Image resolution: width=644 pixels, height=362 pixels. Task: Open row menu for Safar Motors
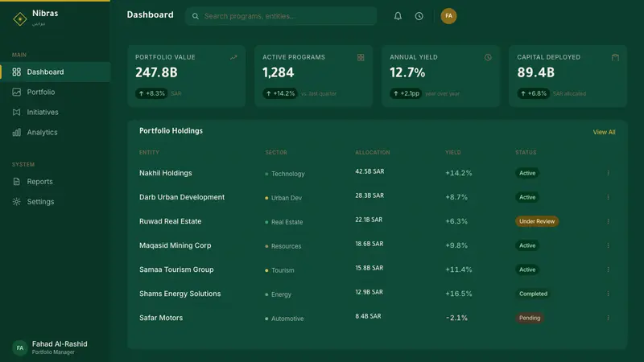pyautogui.click(x=609, y=318)
